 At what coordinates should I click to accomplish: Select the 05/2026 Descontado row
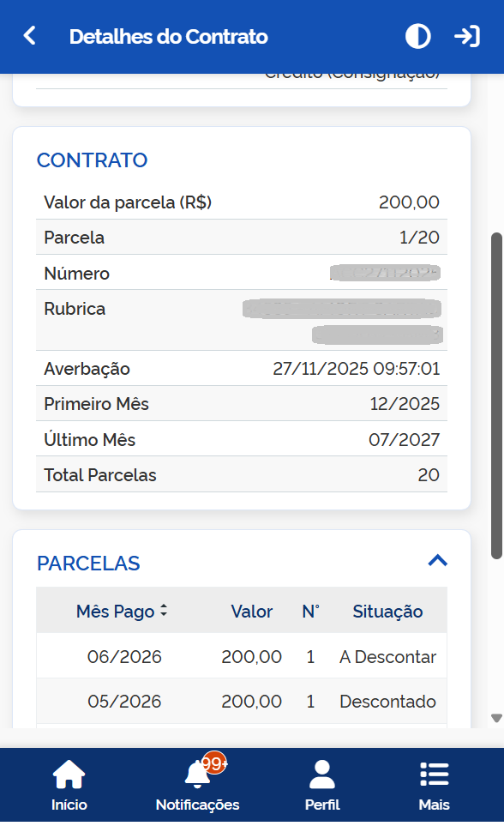242,701
